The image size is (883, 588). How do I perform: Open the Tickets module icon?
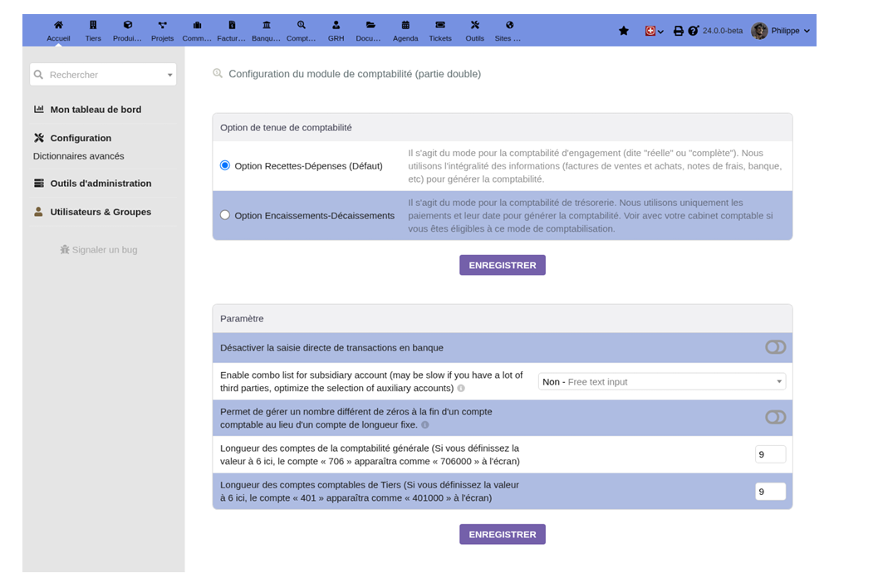coord(440,25)
